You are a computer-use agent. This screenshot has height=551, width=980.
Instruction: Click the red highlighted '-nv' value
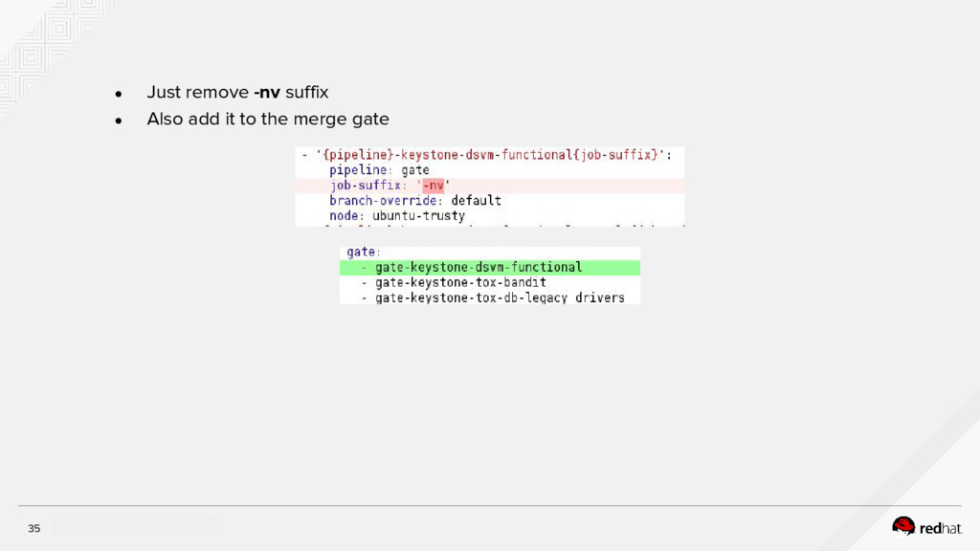(433, 186)
